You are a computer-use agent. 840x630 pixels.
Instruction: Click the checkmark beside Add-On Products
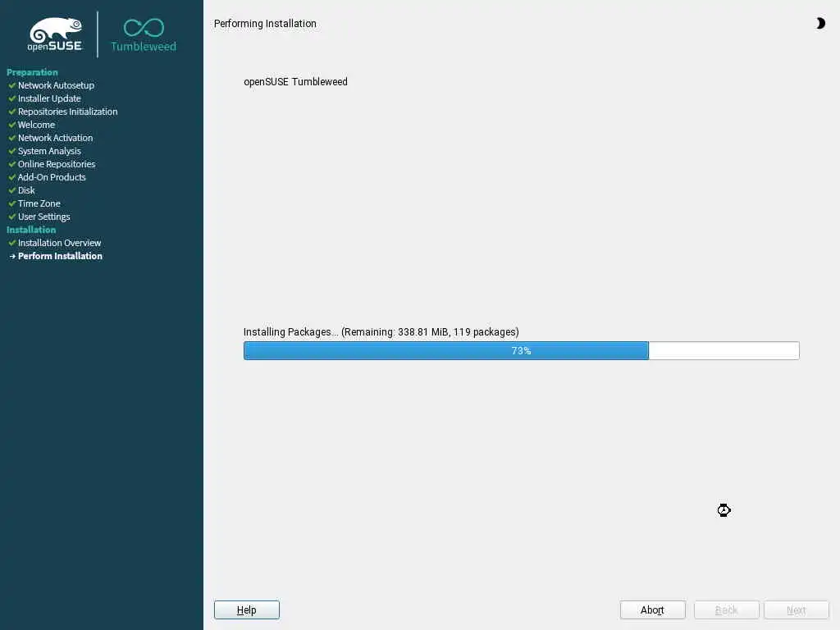(x=11, y=177)
